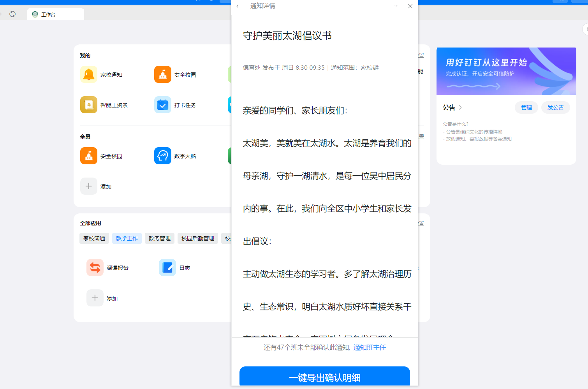Open 家校通知 bell icon app

pyautogui.click(x=88, y=74)
